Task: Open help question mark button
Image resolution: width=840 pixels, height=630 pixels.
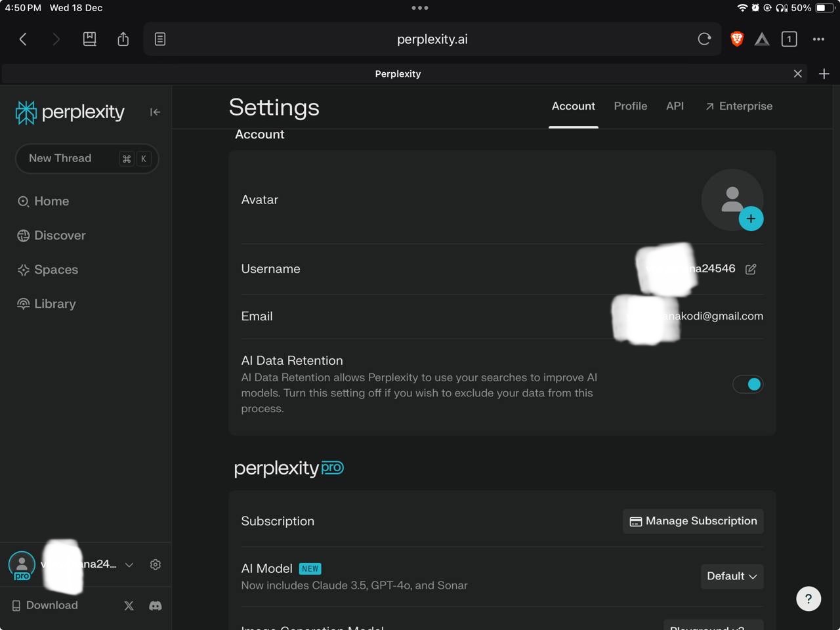Action: pos(808,598)
